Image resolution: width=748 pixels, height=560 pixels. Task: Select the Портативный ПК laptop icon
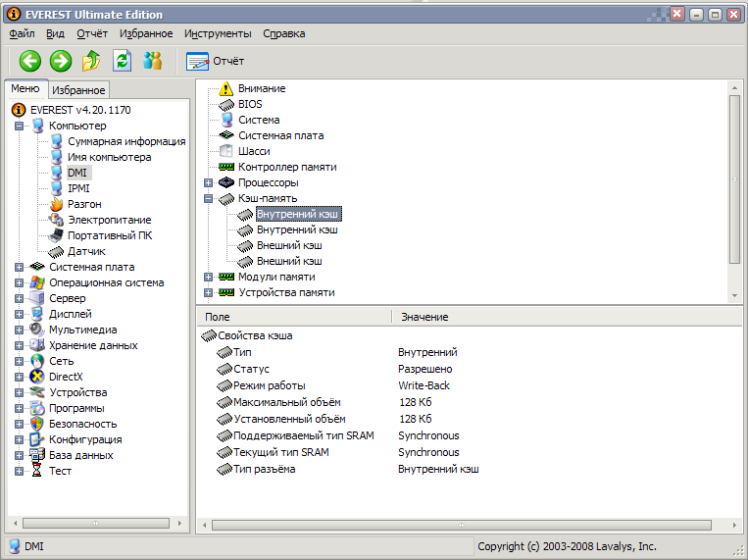56,235
